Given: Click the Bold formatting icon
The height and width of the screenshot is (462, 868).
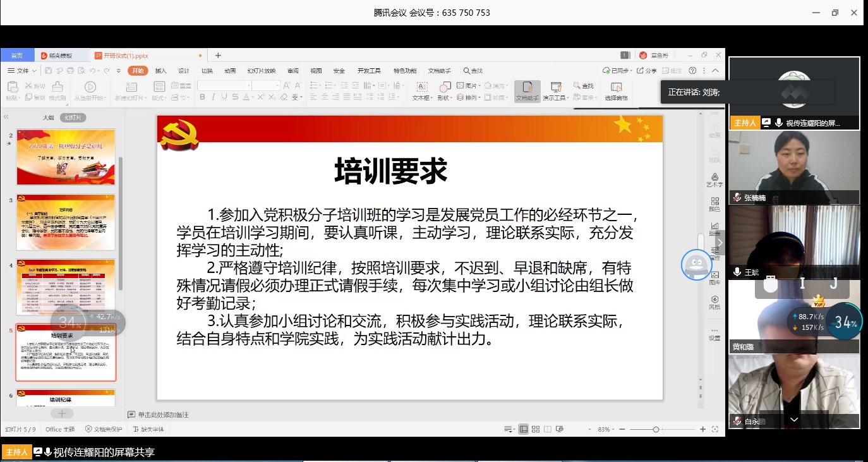Looking at the screenshot, I should tap(202, 97).
